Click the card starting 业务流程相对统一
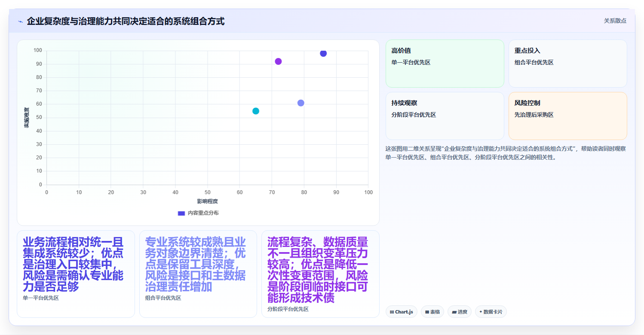 pyautogui.click(x=76, y=274)
